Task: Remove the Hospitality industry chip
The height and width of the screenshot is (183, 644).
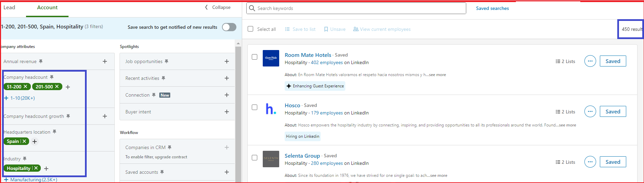Action: point(36,168)
